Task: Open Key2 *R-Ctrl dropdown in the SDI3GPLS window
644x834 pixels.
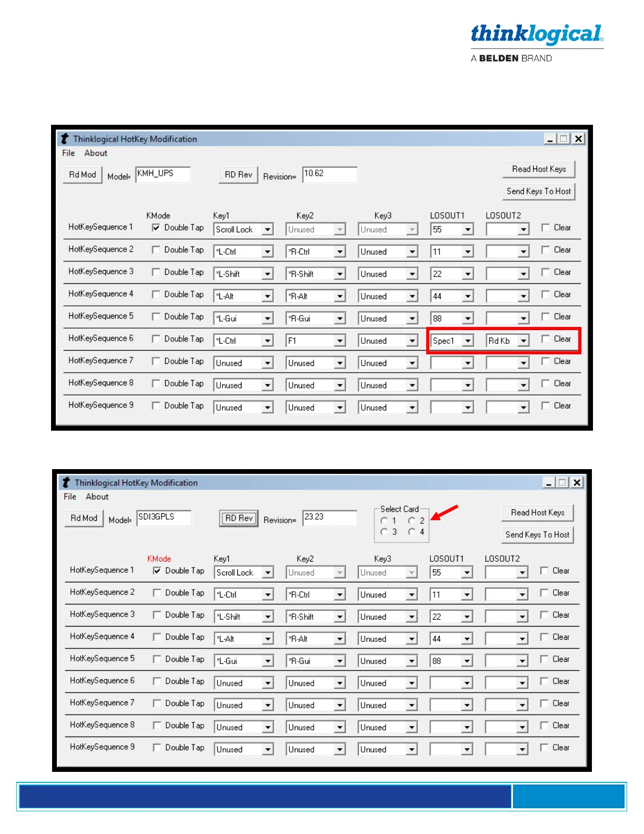Action: (340, 594)
